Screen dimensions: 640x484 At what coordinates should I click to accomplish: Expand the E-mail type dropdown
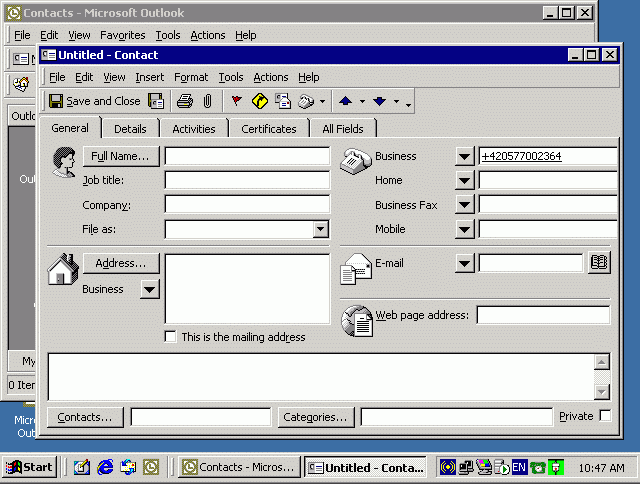[x=464, y=263]
